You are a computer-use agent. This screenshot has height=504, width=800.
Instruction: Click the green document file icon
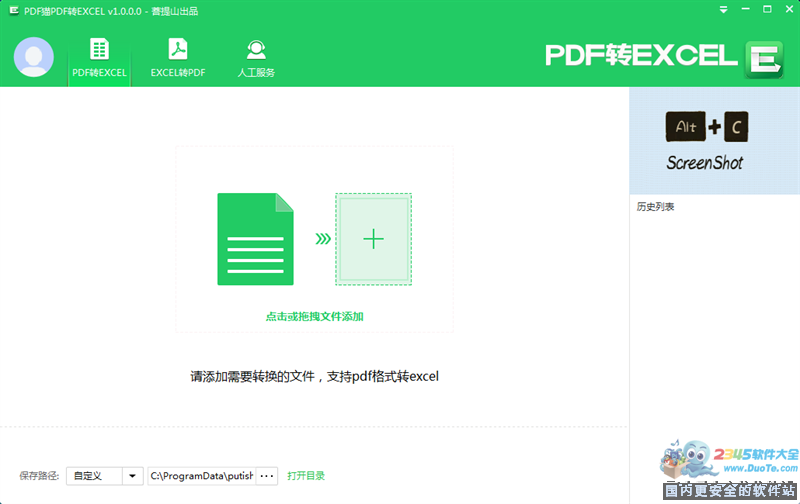(255, 239)
